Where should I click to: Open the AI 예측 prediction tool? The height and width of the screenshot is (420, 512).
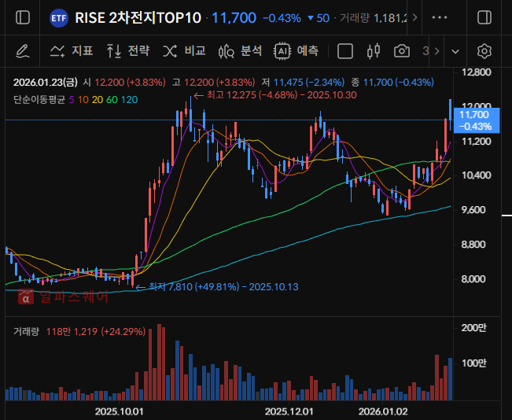tap(297, 51)
